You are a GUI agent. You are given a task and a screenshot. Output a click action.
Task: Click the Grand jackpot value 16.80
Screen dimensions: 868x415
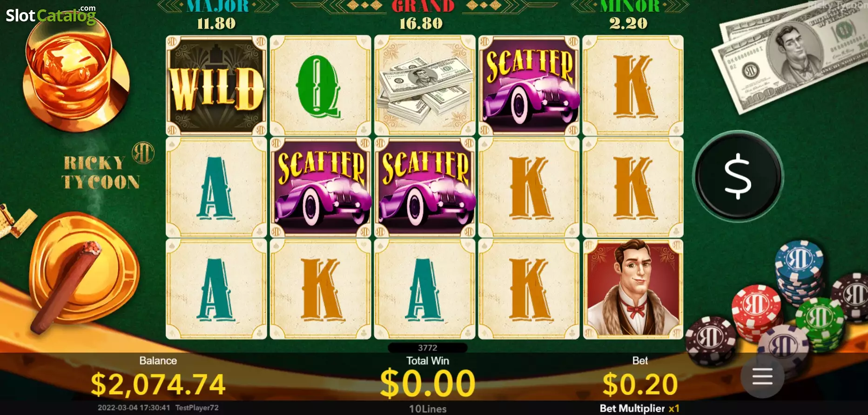421,23
